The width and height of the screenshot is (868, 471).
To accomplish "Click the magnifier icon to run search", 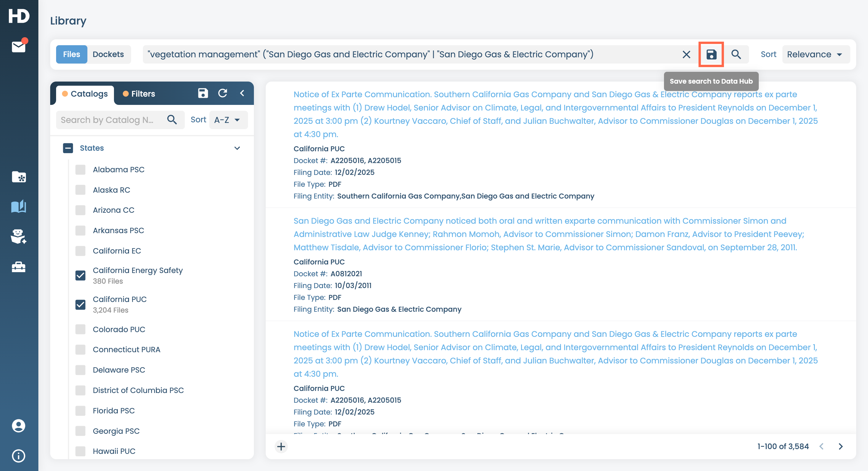I will pyautogui.click(x=736, y=54).
